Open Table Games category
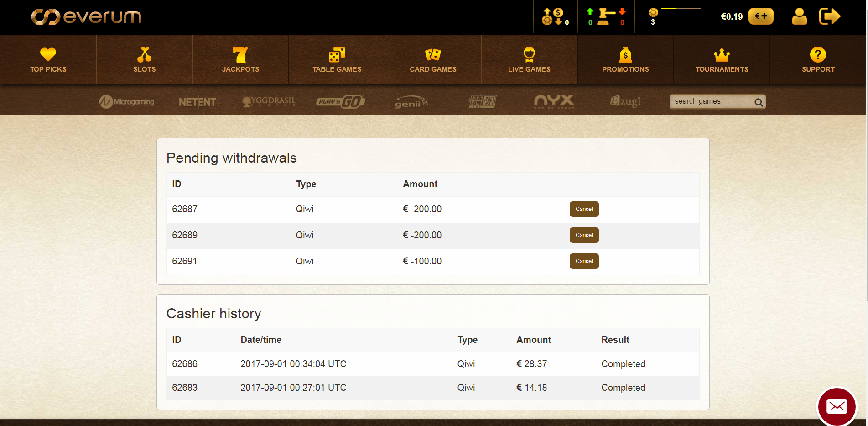Screen dimensions: 868x426 click(x=337, y=60)
